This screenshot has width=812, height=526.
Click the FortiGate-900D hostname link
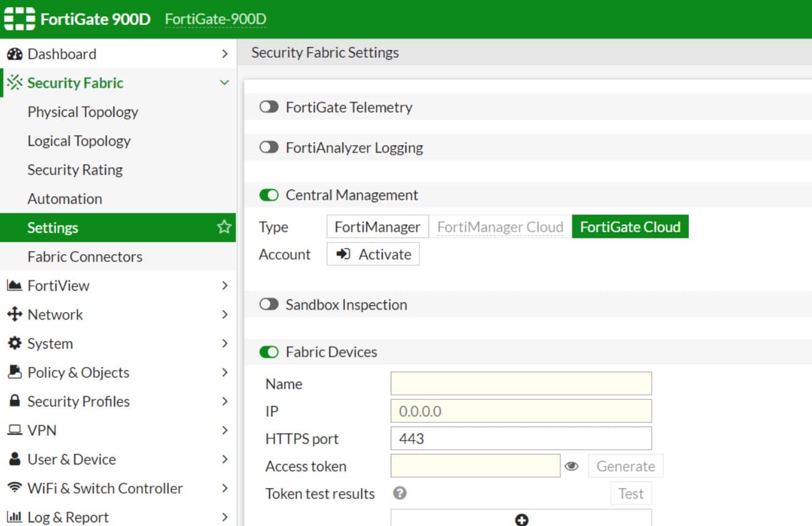coord(216,19)
